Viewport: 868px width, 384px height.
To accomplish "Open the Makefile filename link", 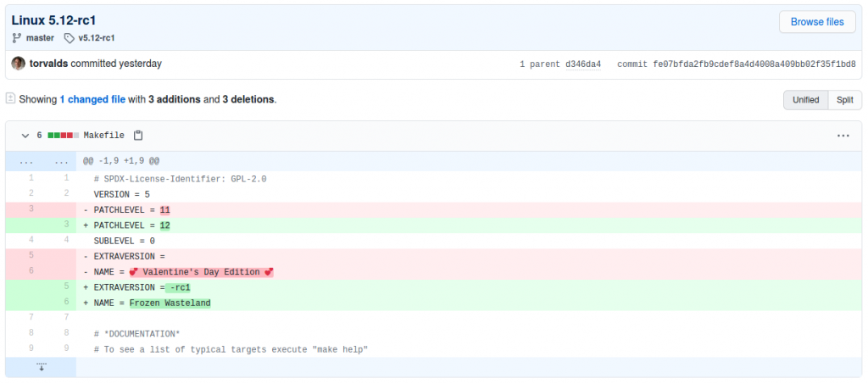I will coord(103,136).
